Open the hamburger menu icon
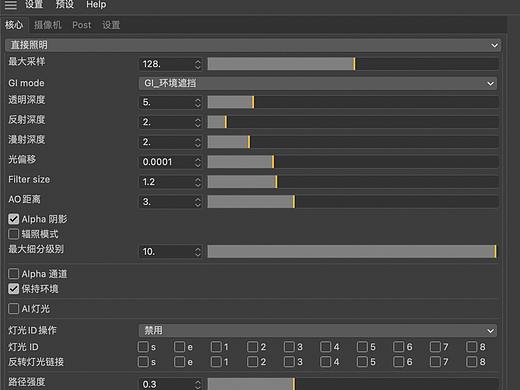Viewport: 520px width, 390px height. point(11,5)
